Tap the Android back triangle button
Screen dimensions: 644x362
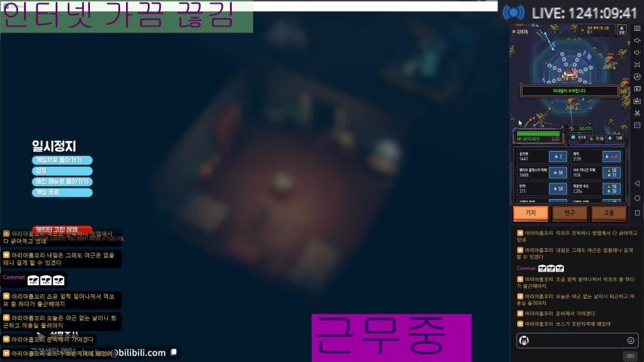[x=637, y=183]
